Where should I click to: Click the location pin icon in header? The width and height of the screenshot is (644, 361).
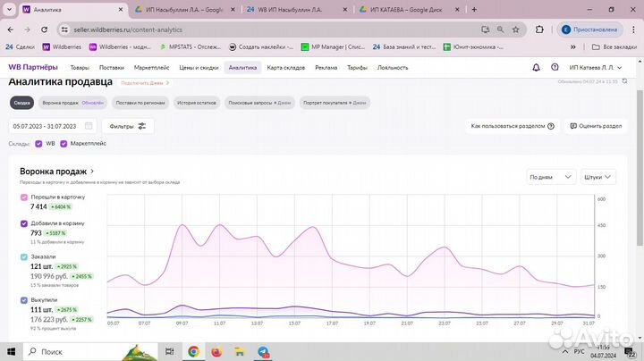555,67
